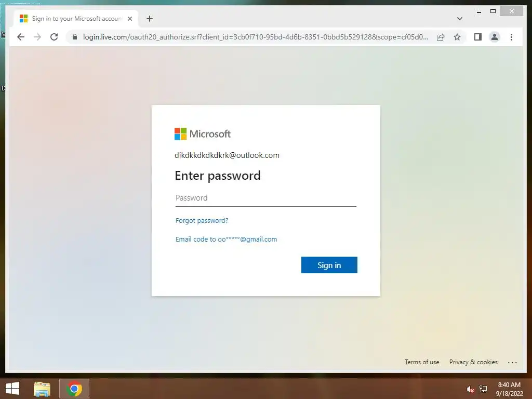Bookmark this page with the star icon
This screenshot has width=532, height=399.
(x=457, y=37)
